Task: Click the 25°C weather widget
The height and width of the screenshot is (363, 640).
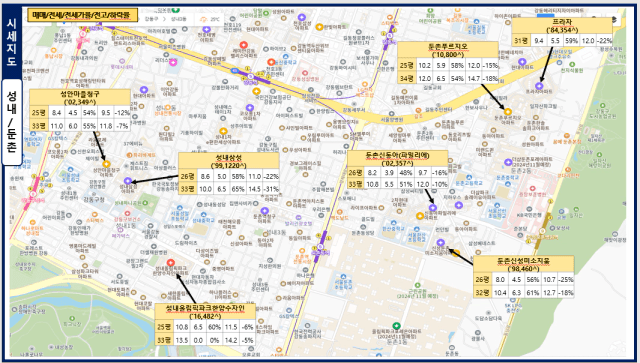Action: tap(210, 19)
